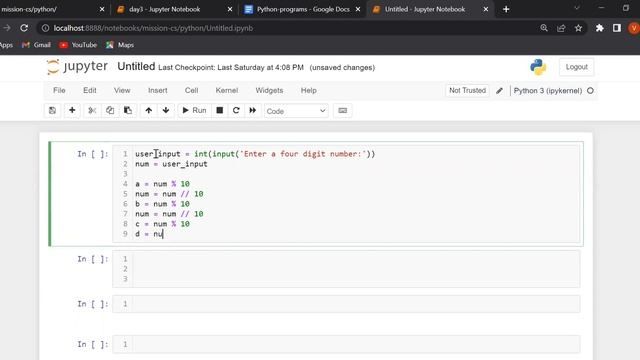
Task: Move selected cell down
Action: pos(166,110)
